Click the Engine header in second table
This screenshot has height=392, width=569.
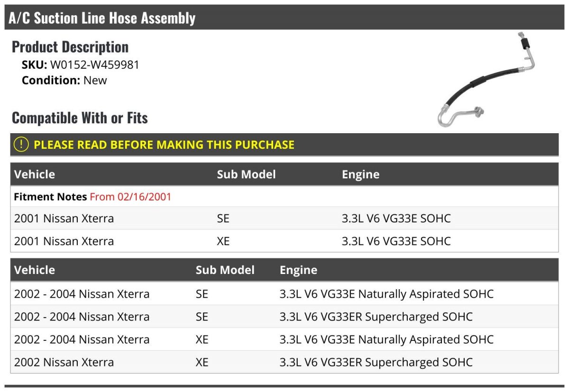pos(298,270)
